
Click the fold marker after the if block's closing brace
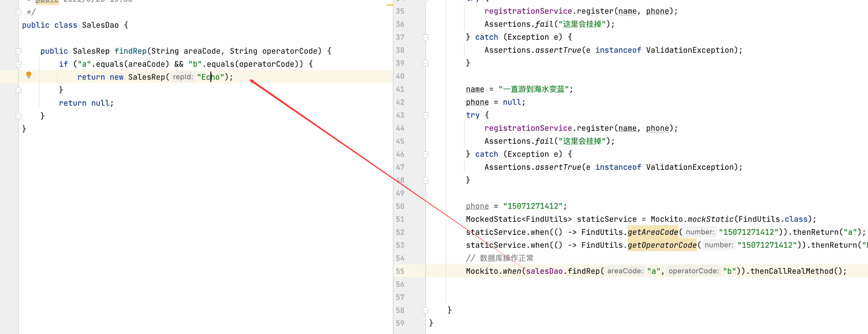pyautogui.click(x=19, y=90)
